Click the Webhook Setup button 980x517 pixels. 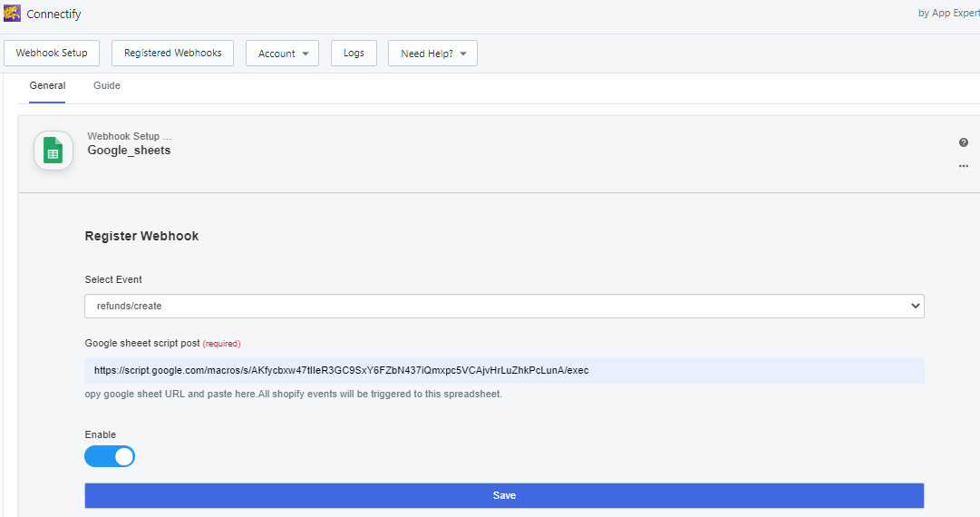(x=52, y=54)
